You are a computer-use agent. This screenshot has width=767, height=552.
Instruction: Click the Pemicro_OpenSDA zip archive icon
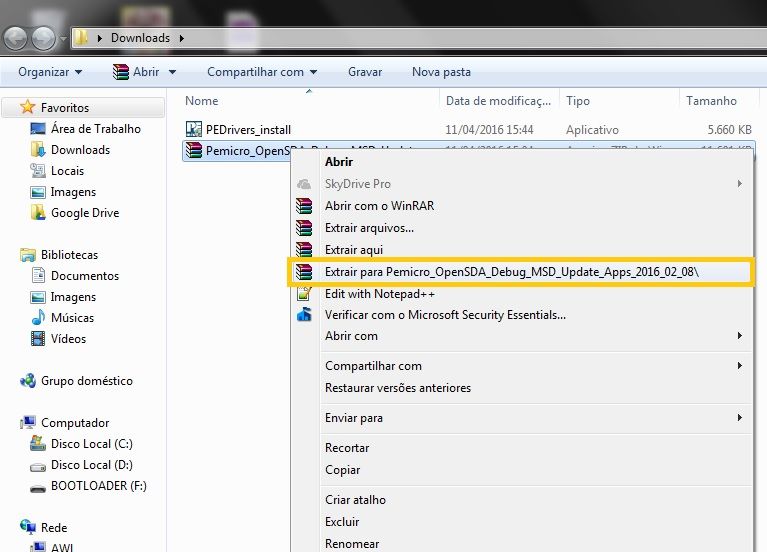[x=194, y=150]
